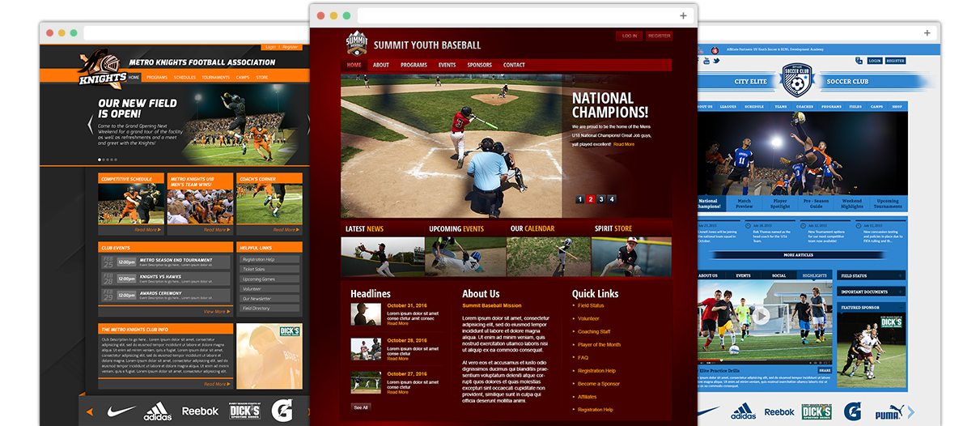Open Store in Knights navigation bar
Viewport: 980px width, 426px height.
point(262,77)
